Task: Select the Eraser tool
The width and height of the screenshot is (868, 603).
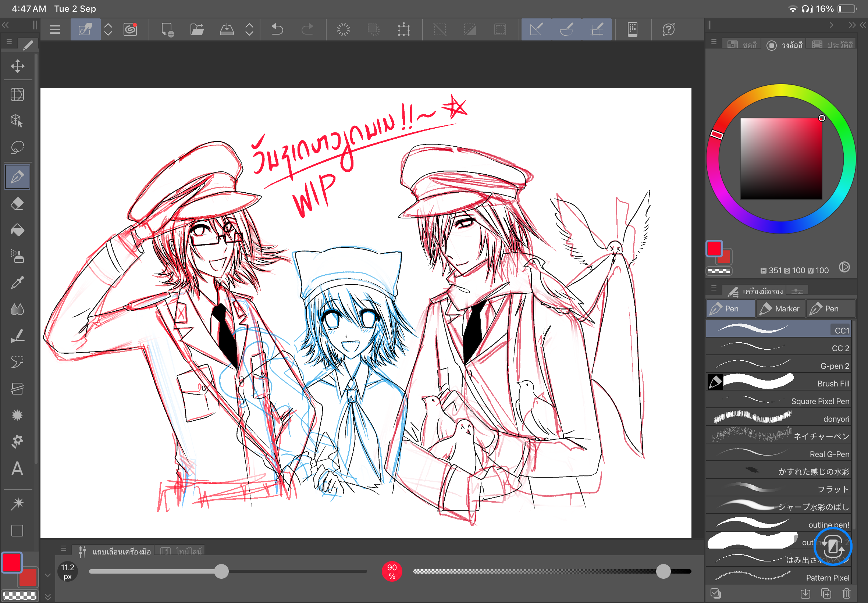Action: (17, 204)
